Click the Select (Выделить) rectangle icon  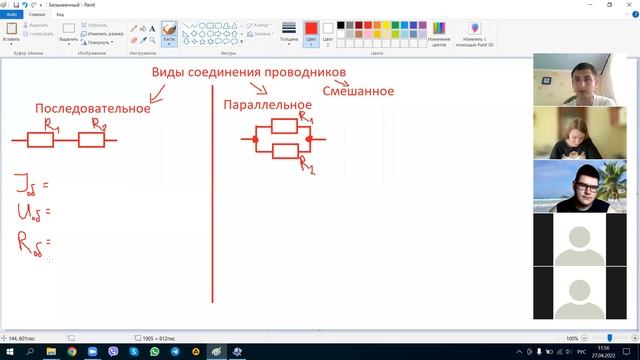click(x=69, y=28)
